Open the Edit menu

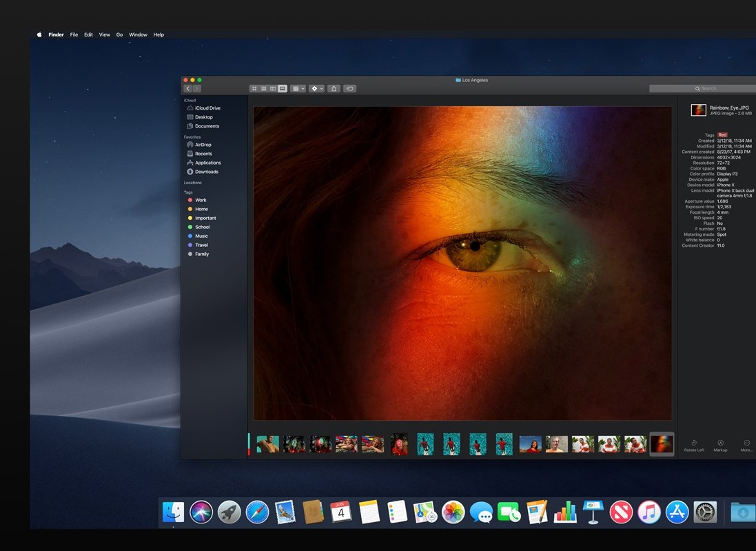(x=88, y=34)
